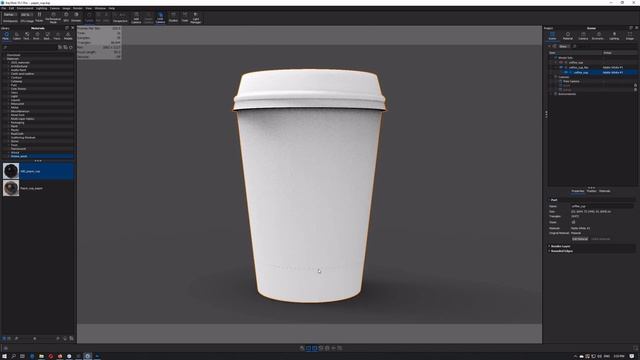Select the Cloth and Leather folder
The image size is (640, 360).
tap(22, 74)
